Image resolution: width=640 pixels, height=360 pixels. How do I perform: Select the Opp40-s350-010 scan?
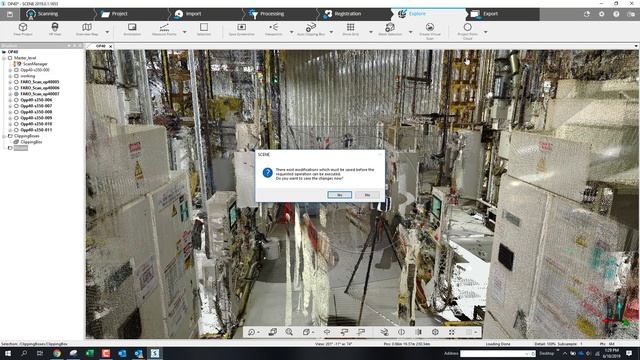click(x=36, y=124)
